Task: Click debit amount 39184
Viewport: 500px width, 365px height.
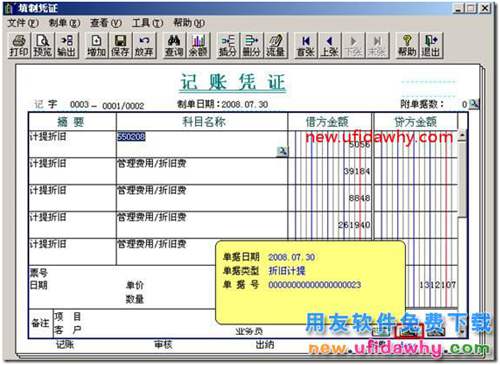Action: click(357, 171)
